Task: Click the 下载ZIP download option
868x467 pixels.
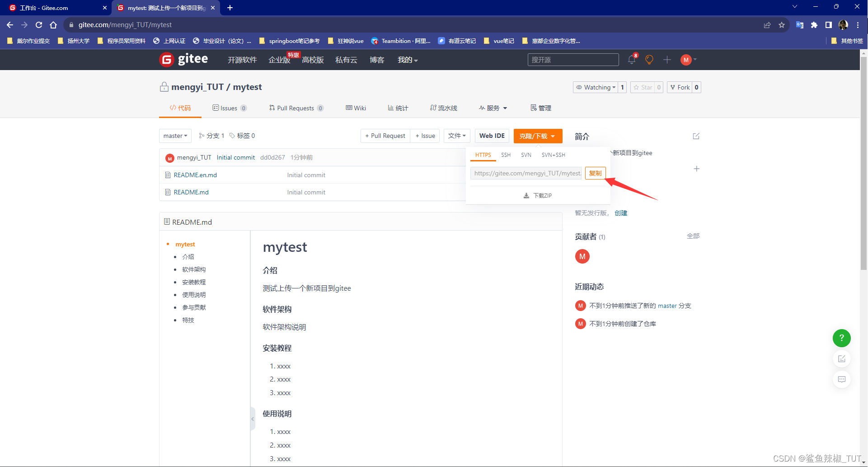Action: 538,195
